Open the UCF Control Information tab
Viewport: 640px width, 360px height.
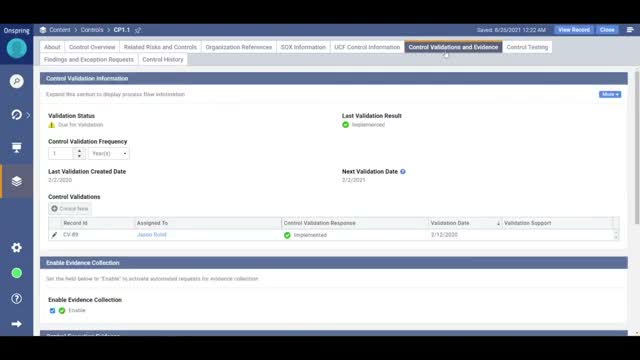[367, 47]
